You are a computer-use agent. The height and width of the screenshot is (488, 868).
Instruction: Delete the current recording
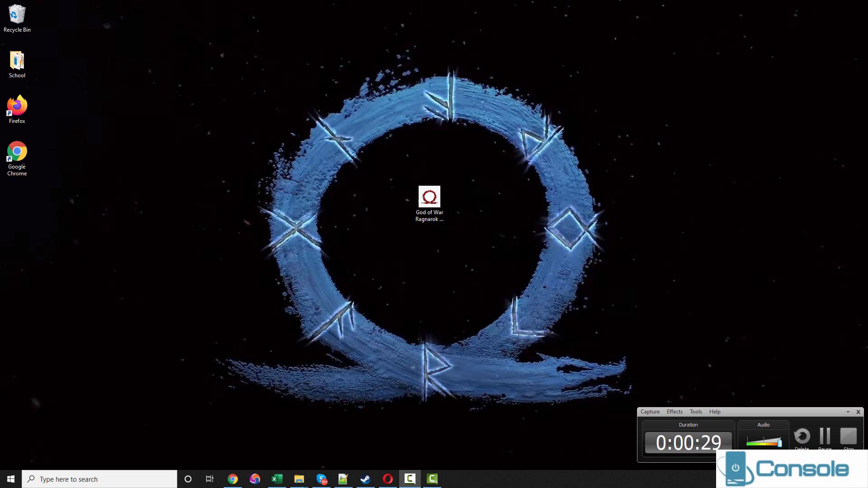pos(802,436)
